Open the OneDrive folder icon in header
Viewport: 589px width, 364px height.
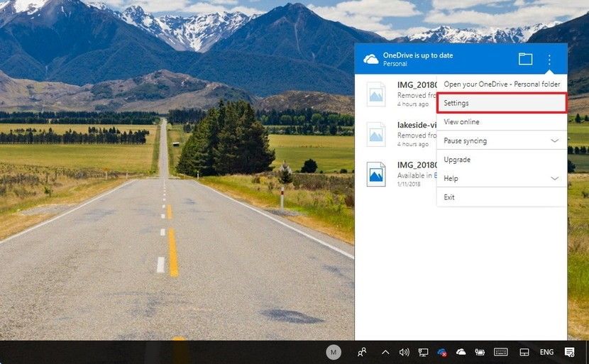pos(525,60)
